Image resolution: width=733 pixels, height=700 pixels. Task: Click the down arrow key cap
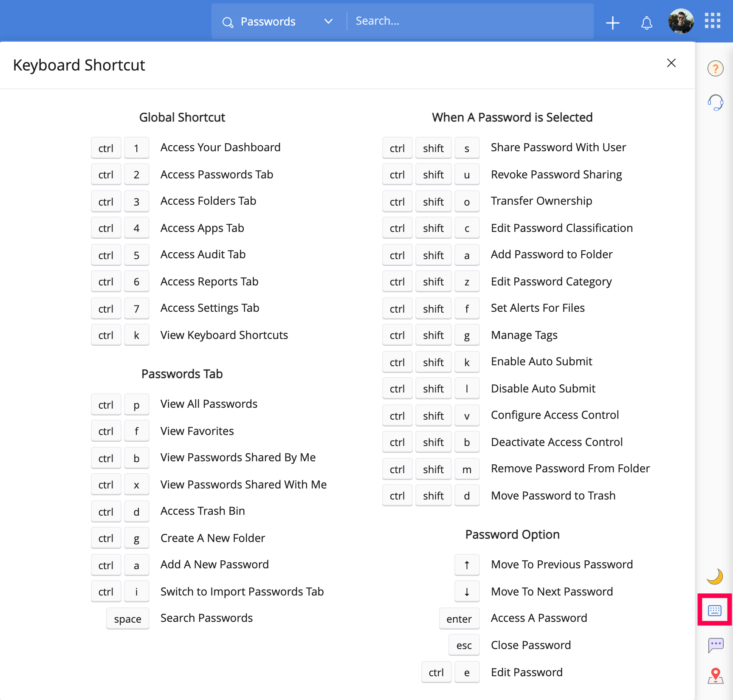coord(467,592)
